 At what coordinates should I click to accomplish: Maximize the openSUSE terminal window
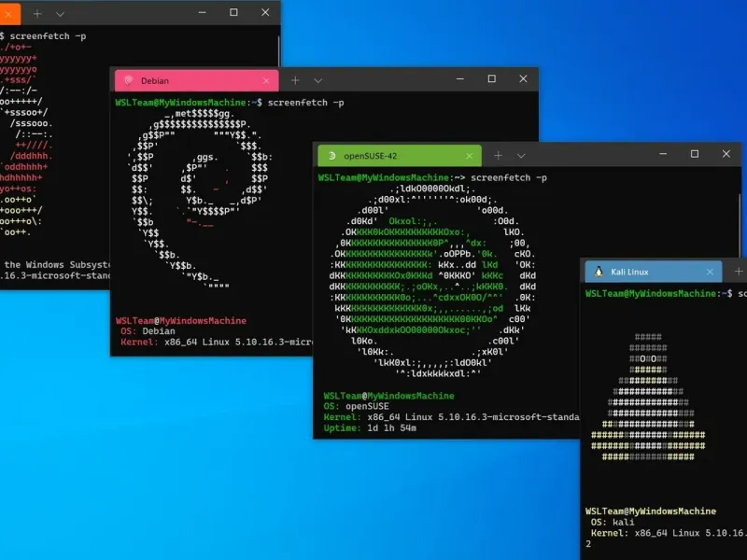[x=695, y=154]
